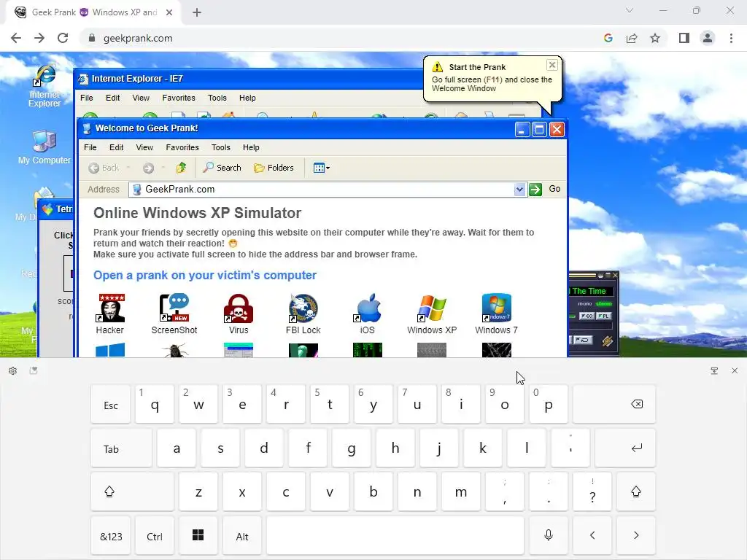Click the Up folder toolbar icon
747x560 pixels.
click(x=181, y=168)
